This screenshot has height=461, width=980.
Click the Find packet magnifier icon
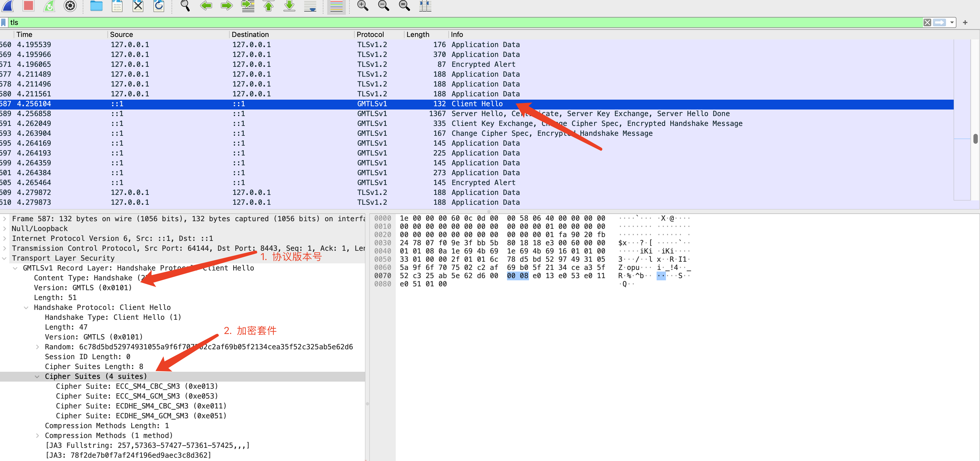click(185, 5)
